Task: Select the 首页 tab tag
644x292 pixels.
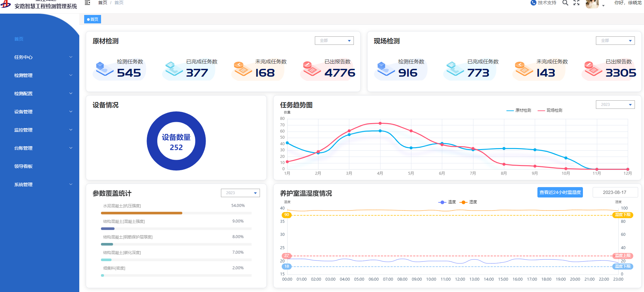Action: pyautogui.click(x=93, y=19)
